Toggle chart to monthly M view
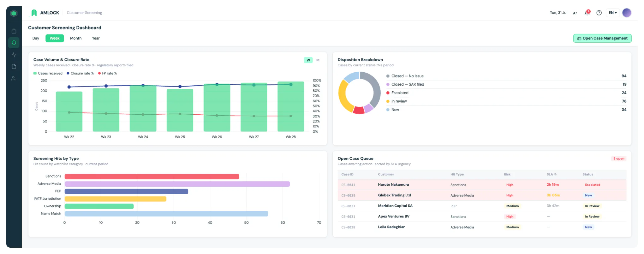Viewport: 644px width, 254px height. point(318,60)
